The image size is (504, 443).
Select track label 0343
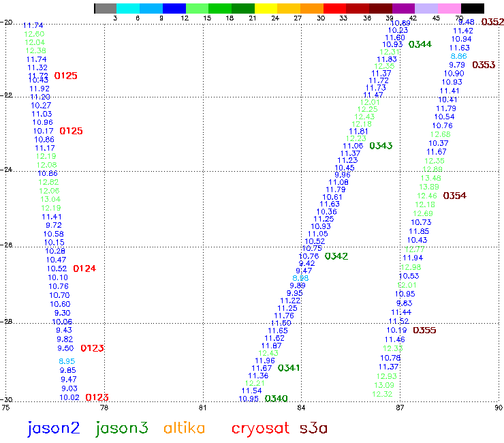[x=381, y=146]
